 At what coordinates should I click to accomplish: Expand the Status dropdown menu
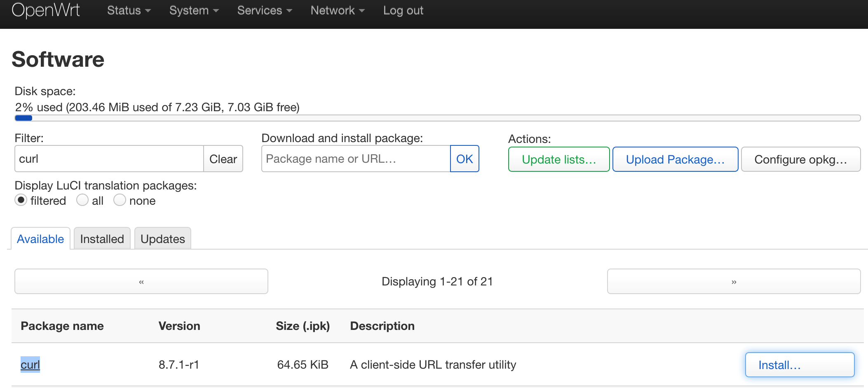coord(129,10)
